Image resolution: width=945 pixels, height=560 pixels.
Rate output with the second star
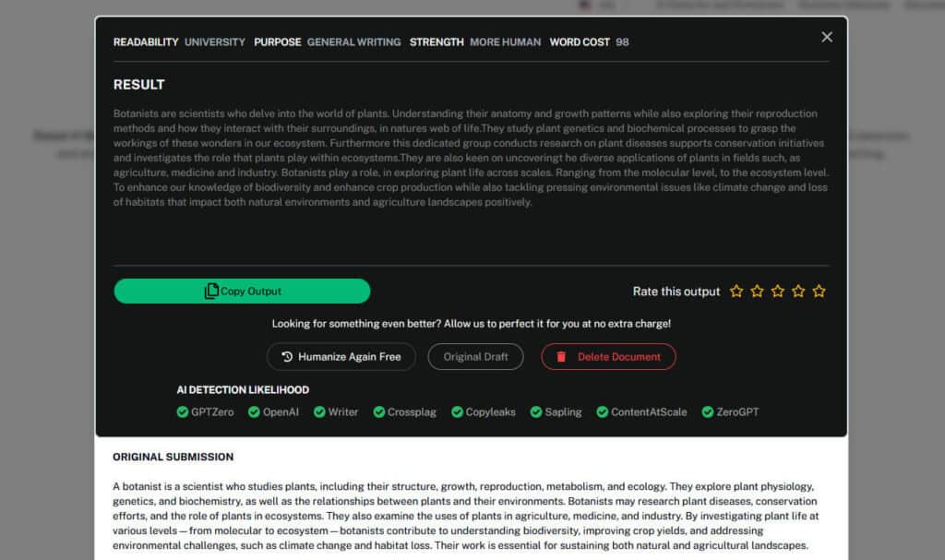(757, 292)
